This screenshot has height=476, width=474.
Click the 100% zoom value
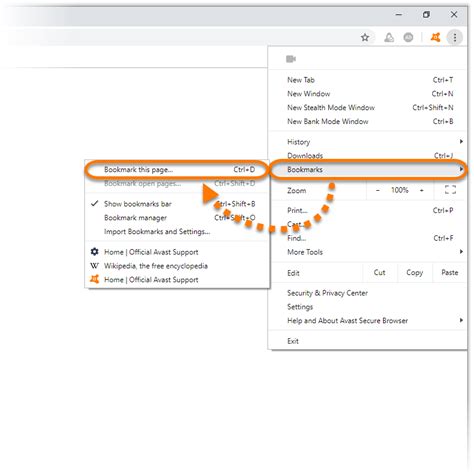(x=400, y=190)
